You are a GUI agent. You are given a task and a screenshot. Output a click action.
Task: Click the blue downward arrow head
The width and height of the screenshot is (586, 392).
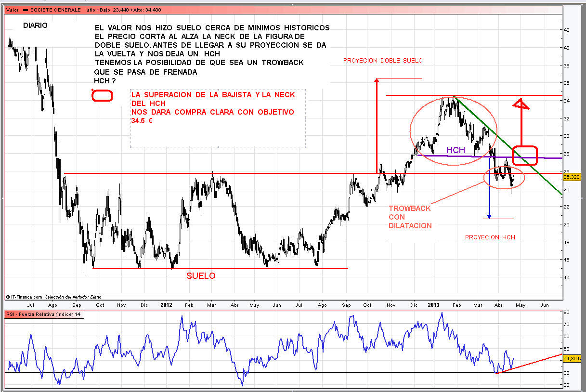click(489, 216)
